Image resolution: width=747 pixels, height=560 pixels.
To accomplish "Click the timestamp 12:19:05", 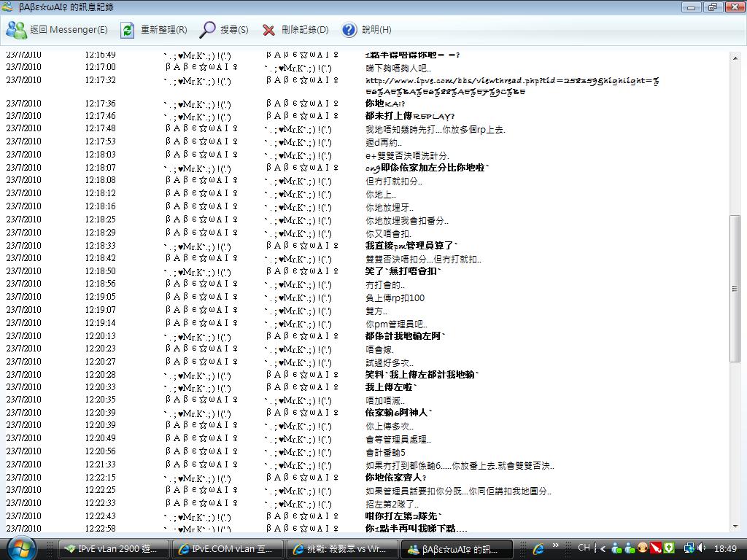I will tap(101, 297).
